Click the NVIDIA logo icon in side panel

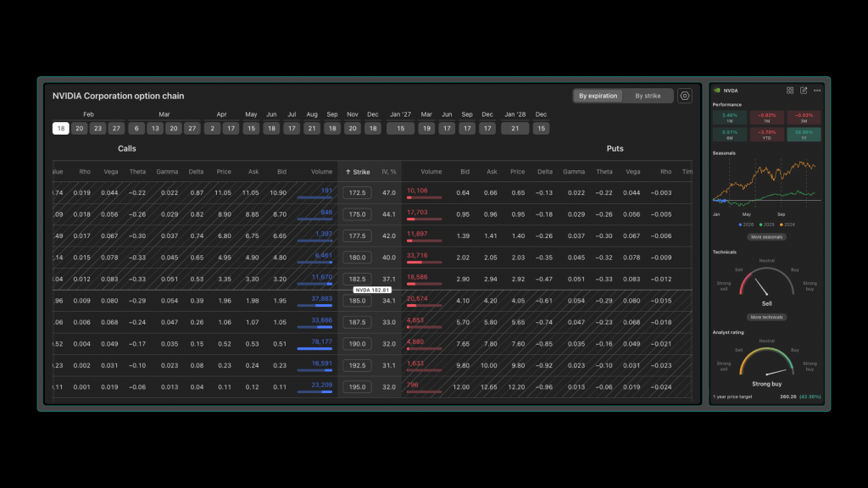(717, 91)
